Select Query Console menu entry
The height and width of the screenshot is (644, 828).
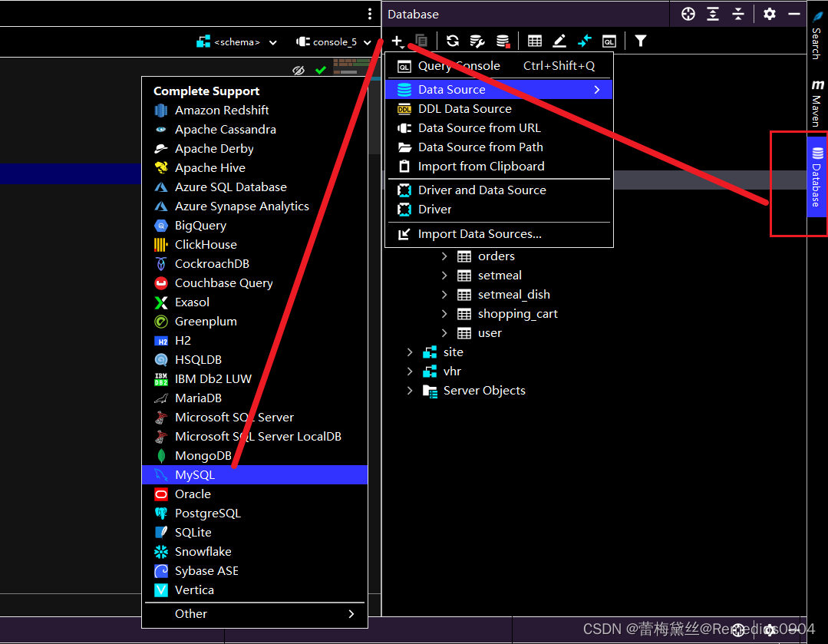pos(499,66)
